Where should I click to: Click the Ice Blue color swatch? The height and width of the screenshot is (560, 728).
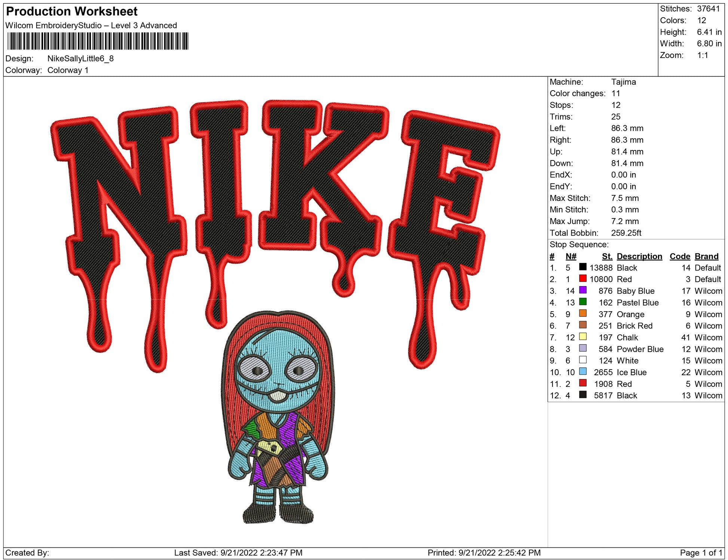click(582, 371)
